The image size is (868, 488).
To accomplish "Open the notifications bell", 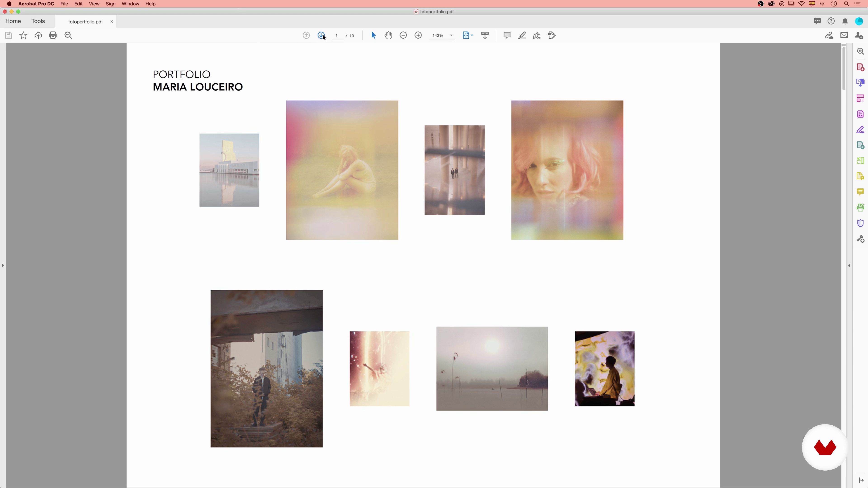I will pyautogui.click(x=845, y=21).
